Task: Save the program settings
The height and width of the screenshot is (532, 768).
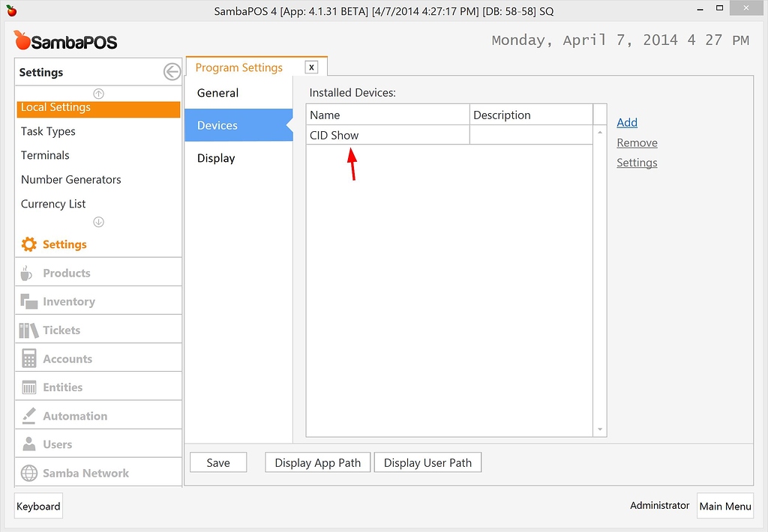Action: [x=217, y=462]
